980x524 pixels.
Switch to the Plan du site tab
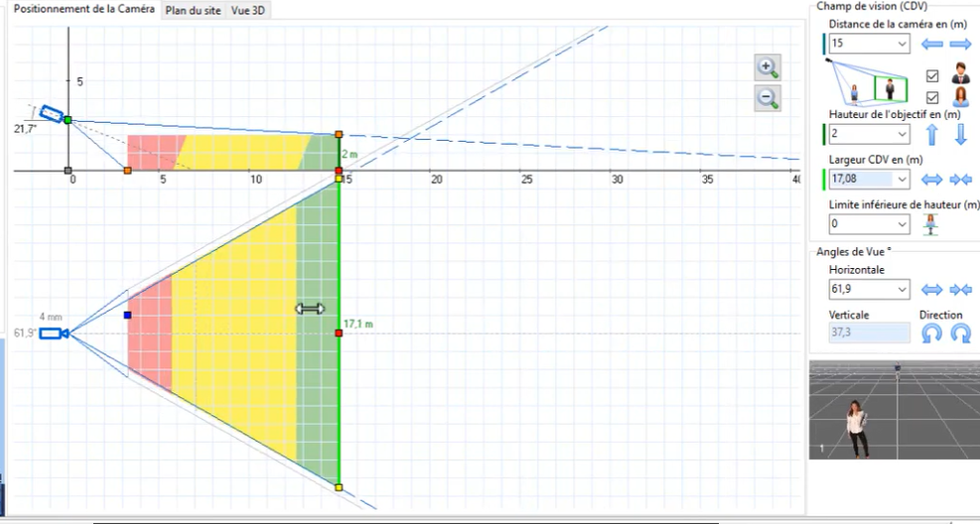(193, 10)
